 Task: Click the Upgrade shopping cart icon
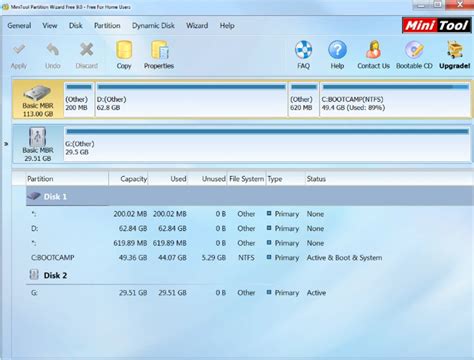point(455,50)
